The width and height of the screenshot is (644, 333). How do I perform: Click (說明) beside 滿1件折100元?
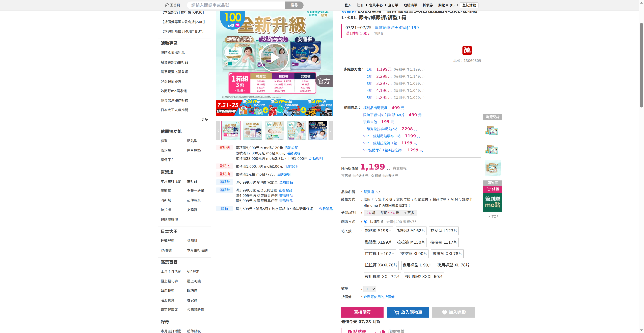click(x=378, y=34)
